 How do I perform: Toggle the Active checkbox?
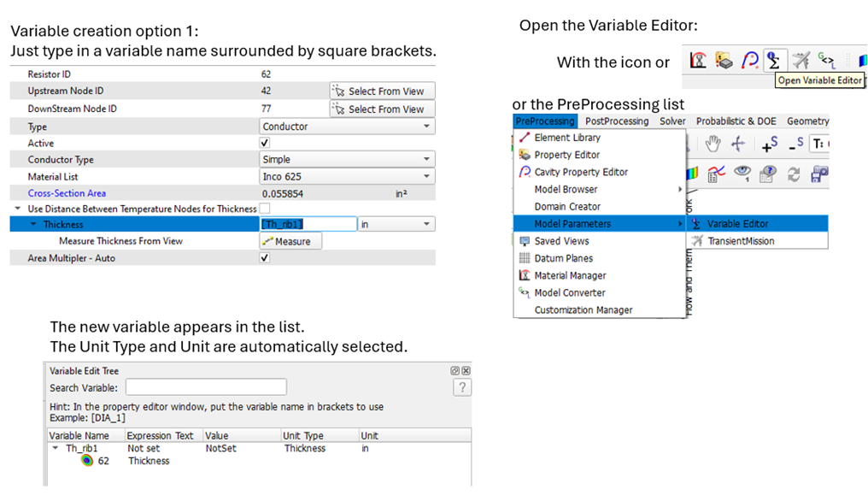tap(265, 143)
